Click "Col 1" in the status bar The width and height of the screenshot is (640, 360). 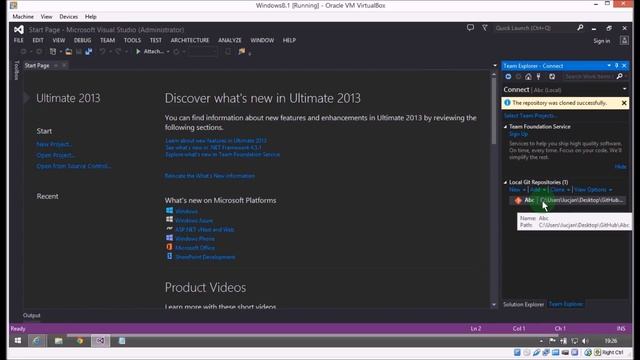pos(519,328)
